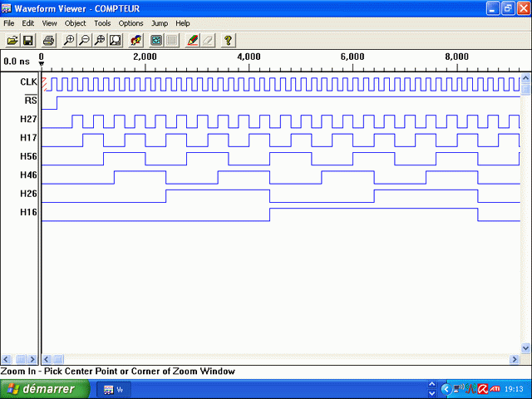Viewport: 532px width, 399px height.
Task: Click the démarrer Start button
Action: [38, 389]
